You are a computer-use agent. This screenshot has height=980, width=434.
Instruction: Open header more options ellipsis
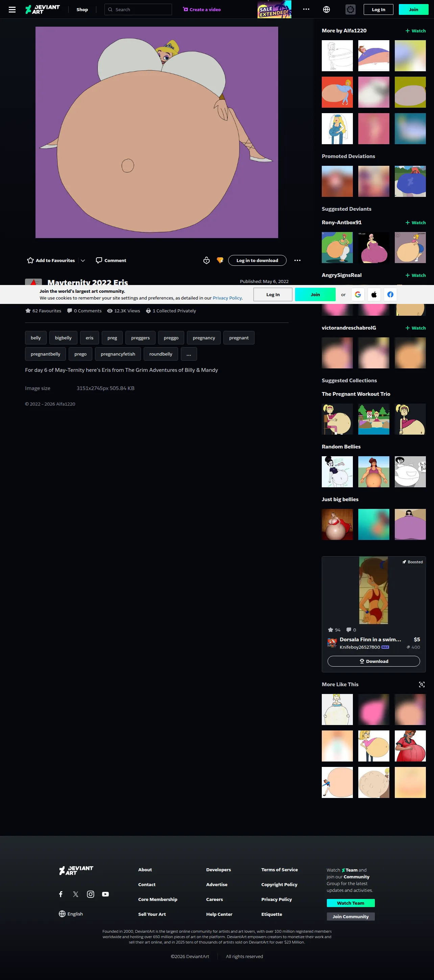(306, 9)
